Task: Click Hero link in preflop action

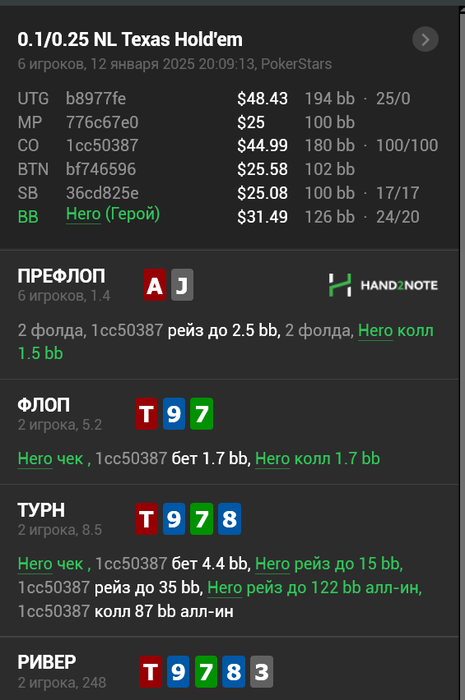Action: click(x=376, y=331)
